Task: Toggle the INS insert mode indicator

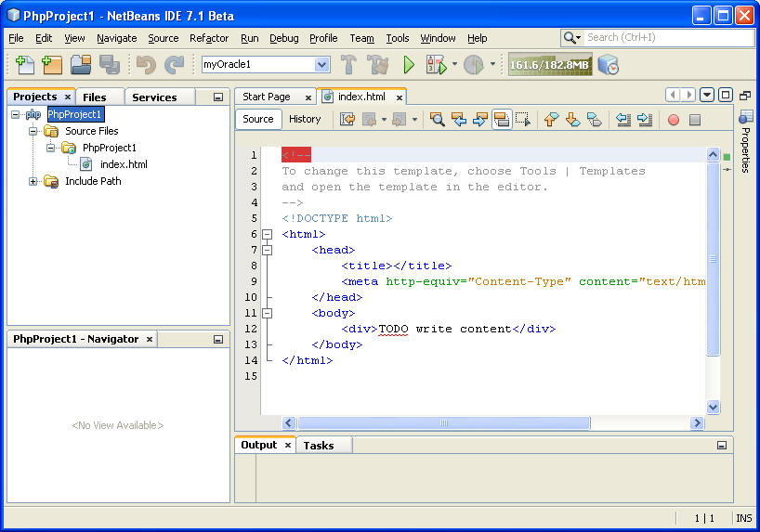Action: point(743,518)
